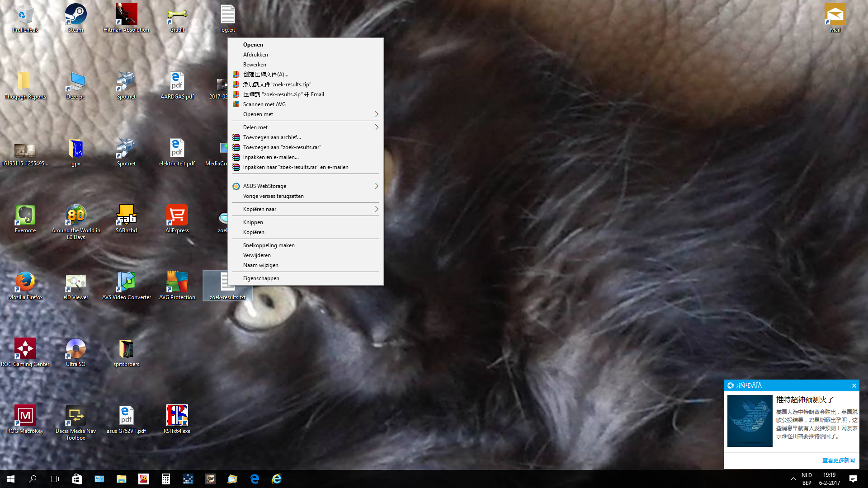Show hidden system tray icons
The image size is (868, 488).
click(x=793, y=479)
